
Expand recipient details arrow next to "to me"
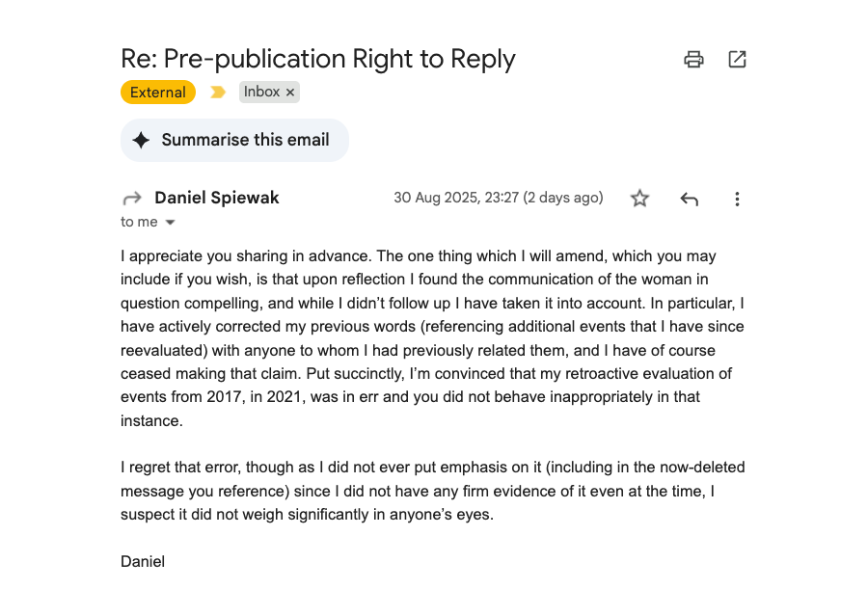171,223
